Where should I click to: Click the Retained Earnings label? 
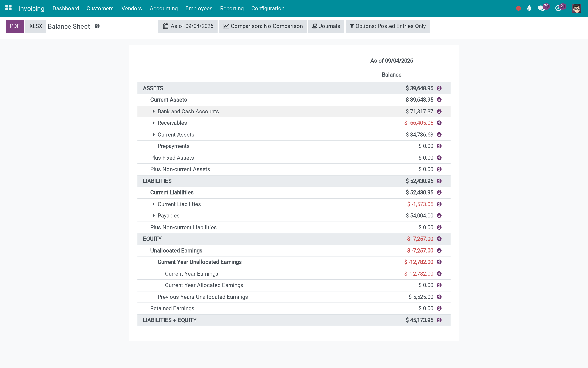(172, 308)
